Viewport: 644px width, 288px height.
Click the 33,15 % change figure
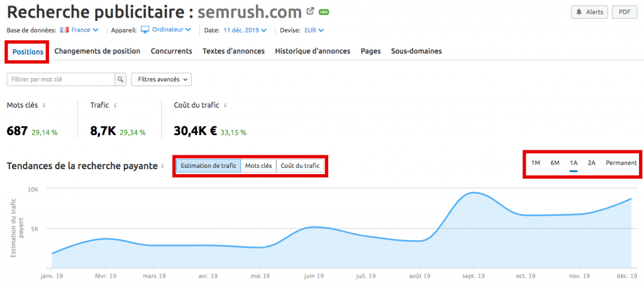click(x=233, y=133)
